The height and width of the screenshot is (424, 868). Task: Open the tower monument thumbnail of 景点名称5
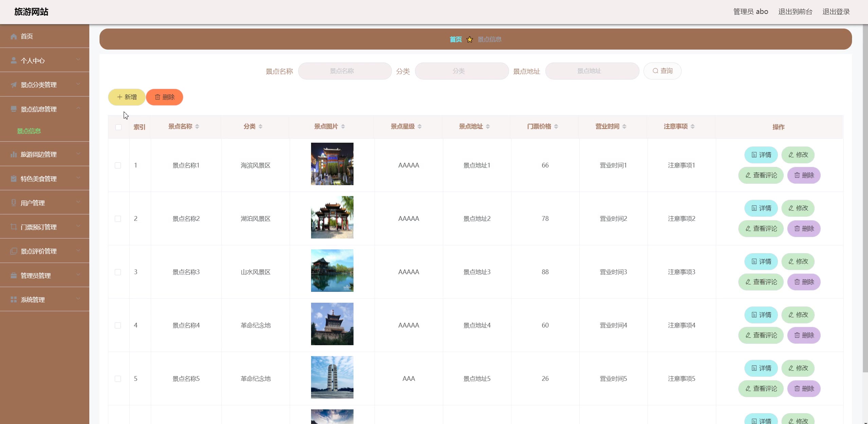coord(332,377)
